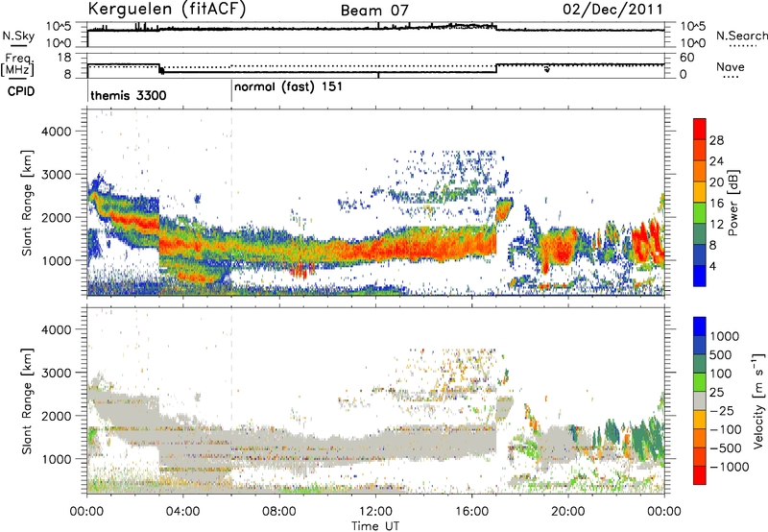Click the 'Power [dB]' colorbar label
The height and width of the screenshot is (532, 768).
pos(733,203)
